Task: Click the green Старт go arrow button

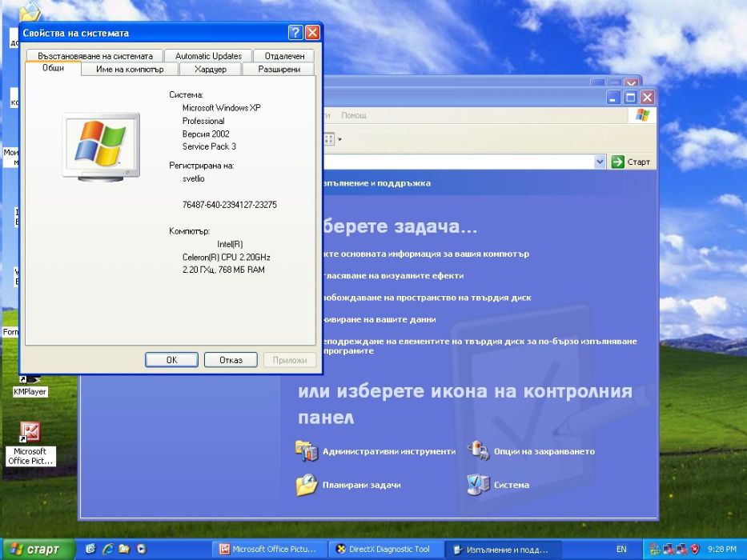Action: pyautogui.click(x=617, y=162)
